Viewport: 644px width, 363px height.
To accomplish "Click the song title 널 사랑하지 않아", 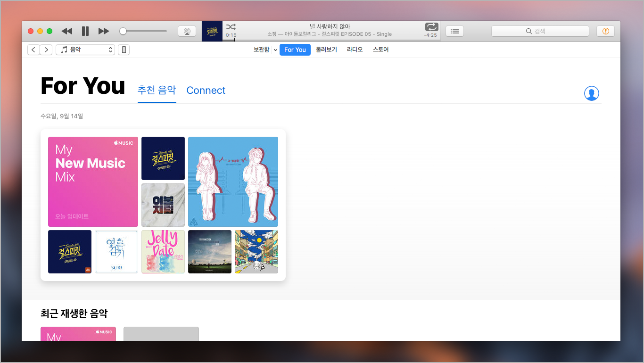I will 330,27.
